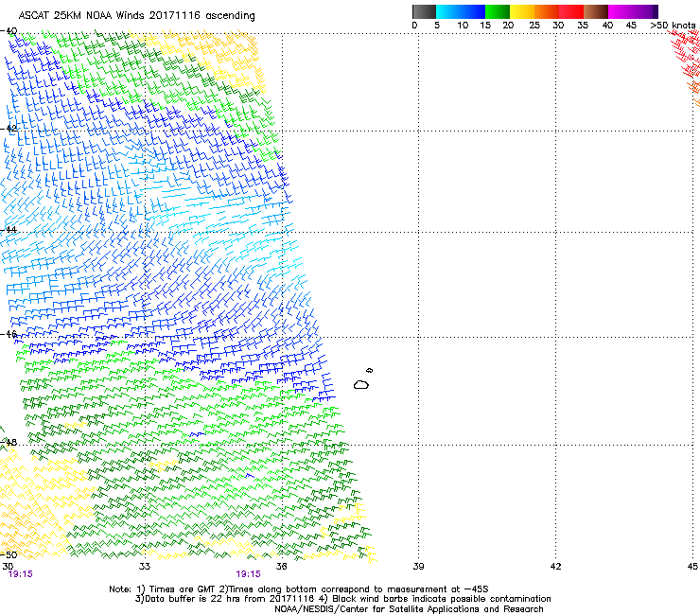This screenshot has width=700, height=615.
Task: Click the -48 latitude axis label
Action: tap(9, 442)
